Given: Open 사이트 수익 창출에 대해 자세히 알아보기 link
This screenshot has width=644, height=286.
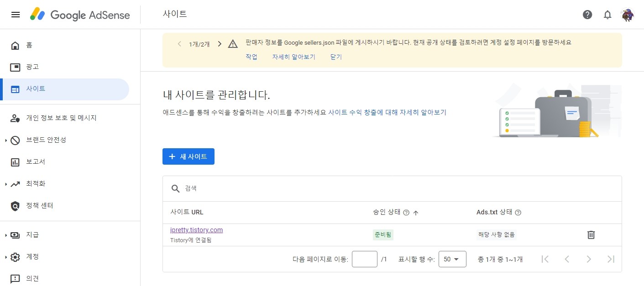Looking at the screenshot, I should click(x=387, y=112).
